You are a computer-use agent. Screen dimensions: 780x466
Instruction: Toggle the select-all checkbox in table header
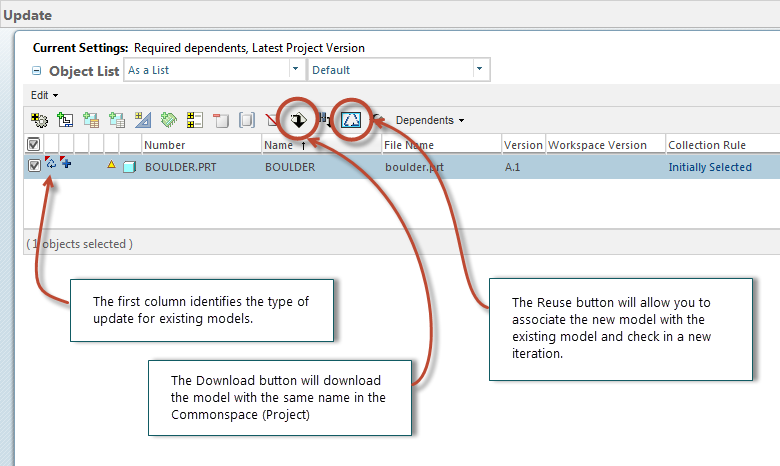[33, 144]
